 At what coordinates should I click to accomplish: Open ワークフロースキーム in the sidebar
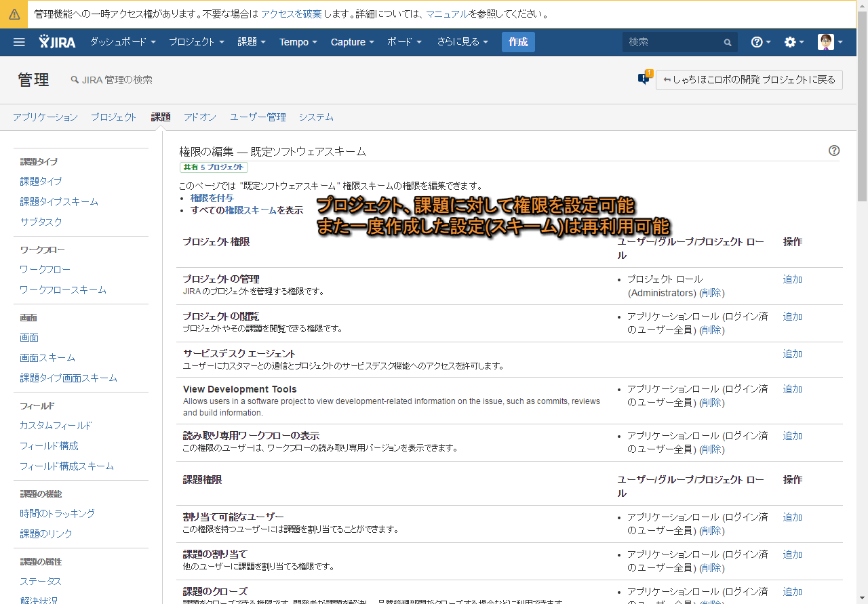click(63, 289)
